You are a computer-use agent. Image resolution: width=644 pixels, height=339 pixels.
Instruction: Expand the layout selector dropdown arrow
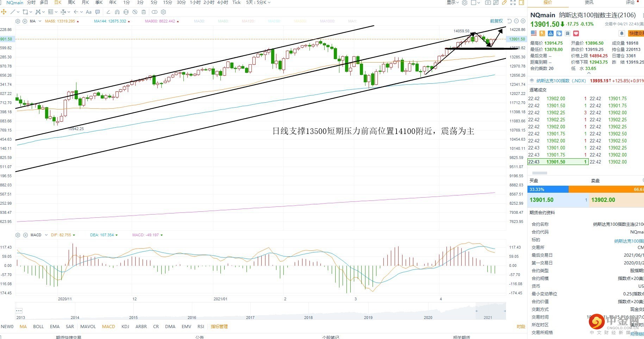click(479, 2)
